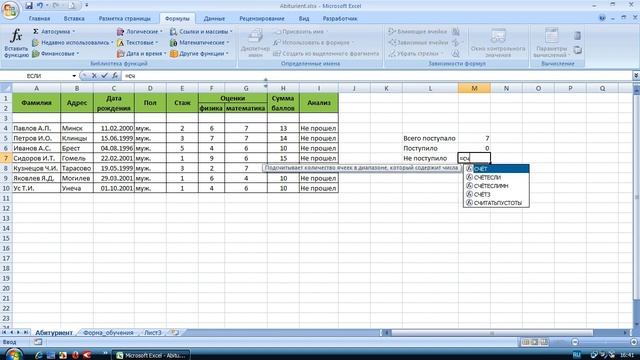Cancel the formula entry with X icon

[x=94, y=76]
